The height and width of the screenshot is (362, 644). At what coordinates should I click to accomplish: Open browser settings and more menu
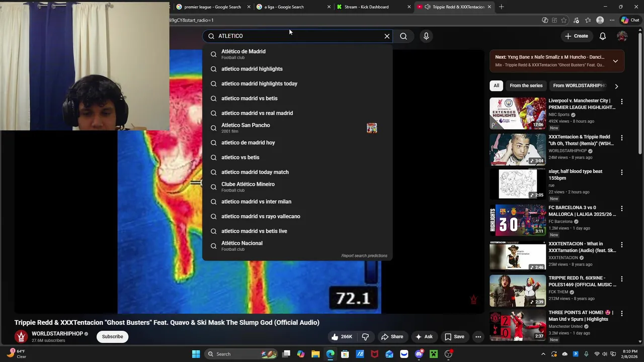(612, 20)
